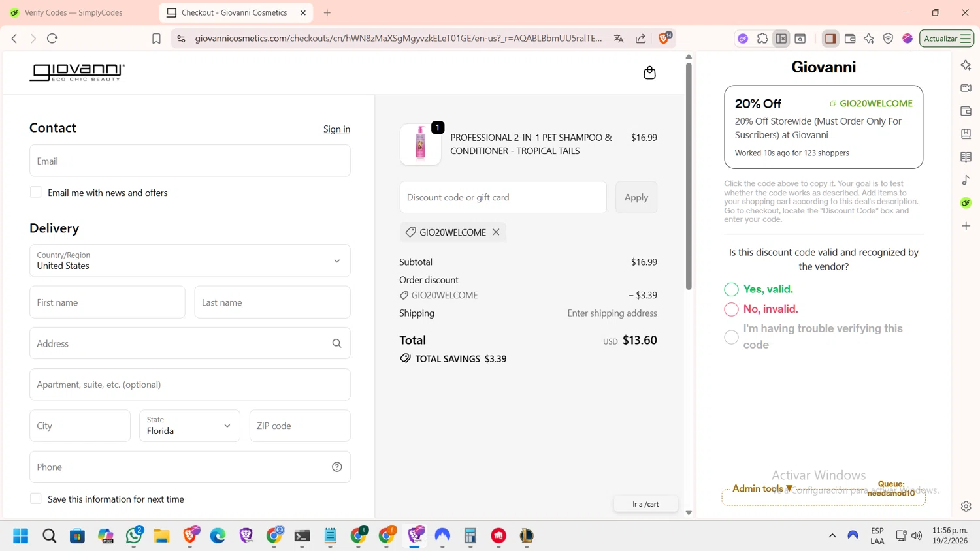Click the site settings icon beside URL
The height and width of the screenshot is (551, 980).
click(x=181, y=39)
